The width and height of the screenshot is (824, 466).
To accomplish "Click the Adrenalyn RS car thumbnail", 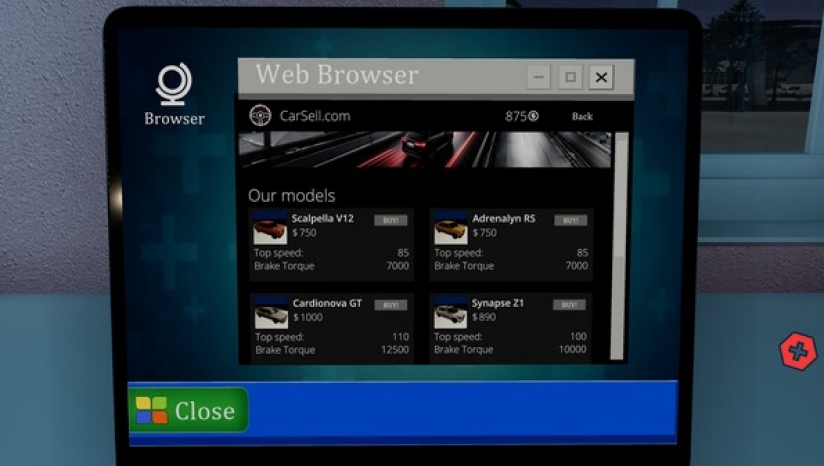I will [450, 229].
